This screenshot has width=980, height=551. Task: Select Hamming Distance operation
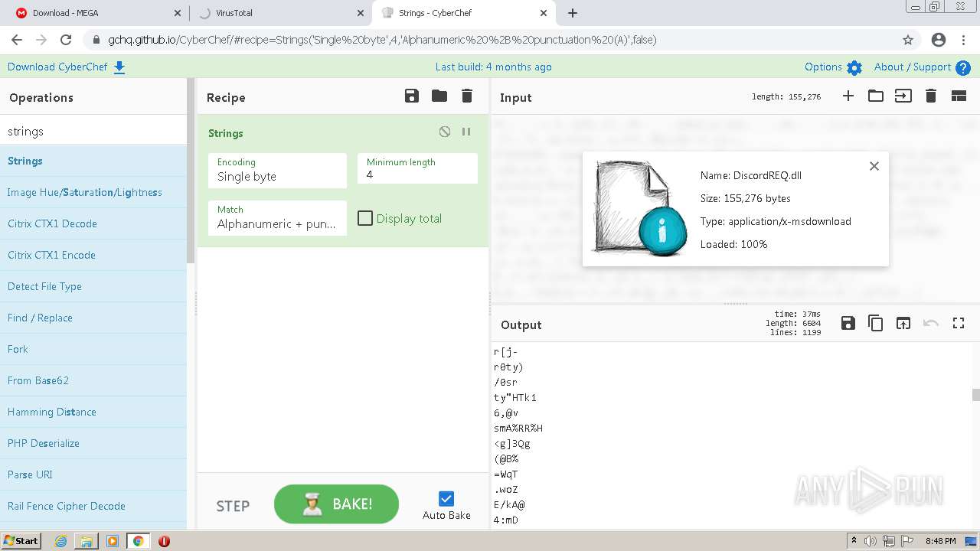(93, 412)
